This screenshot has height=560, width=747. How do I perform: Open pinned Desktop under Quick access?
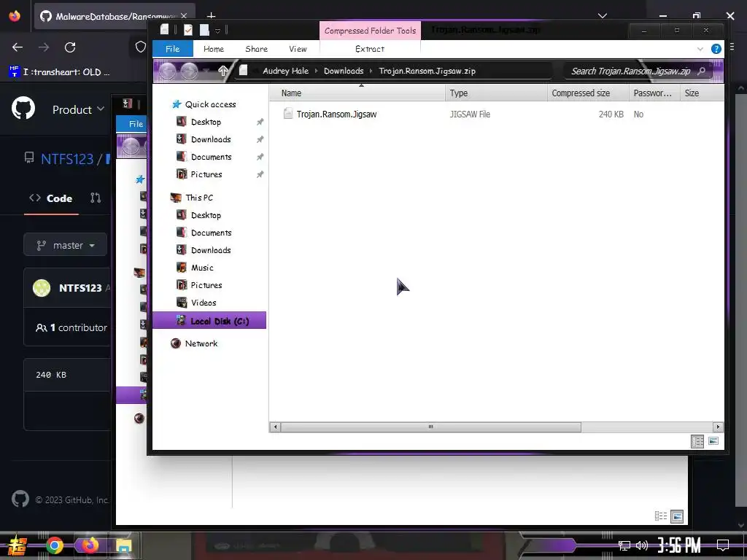(x=206, y=122)
